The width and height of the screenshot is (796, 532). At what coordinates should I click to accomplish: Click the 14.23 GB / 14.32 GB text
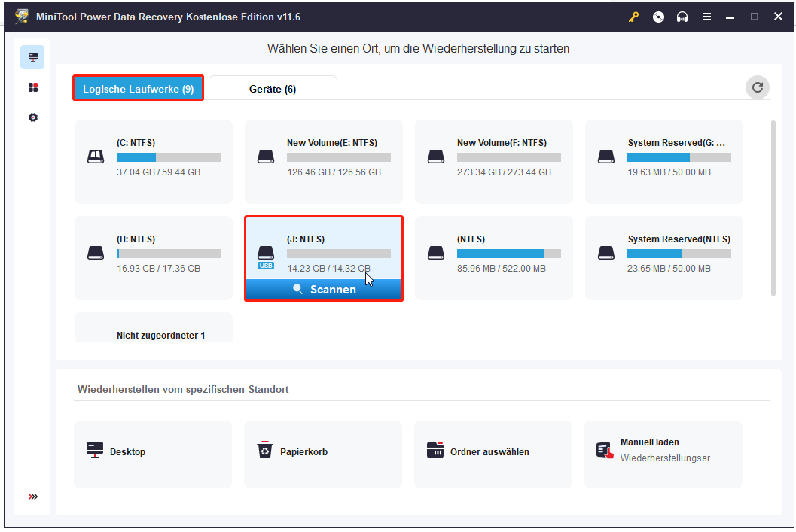coord(328,269)
